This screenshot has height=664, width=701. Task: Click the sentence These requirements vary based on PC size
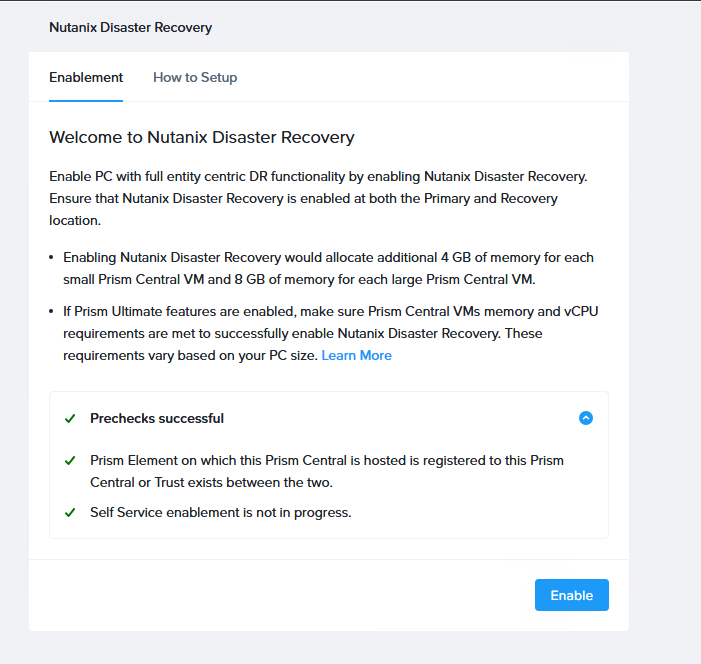click(190, 355)
